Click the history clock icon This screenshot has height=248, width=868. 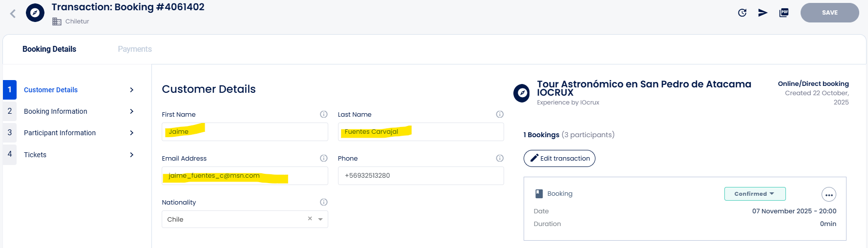coord(742,13)
